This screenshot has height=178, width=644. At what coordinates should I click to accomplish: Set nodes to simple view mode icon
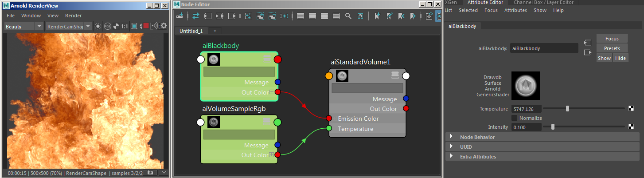click(301, 16)
